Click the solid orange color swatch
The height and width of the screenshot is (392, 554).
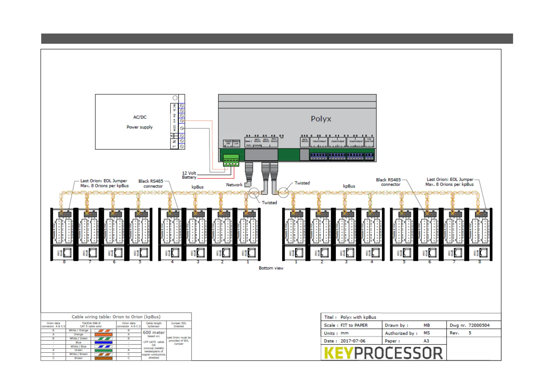coord(104,335)
